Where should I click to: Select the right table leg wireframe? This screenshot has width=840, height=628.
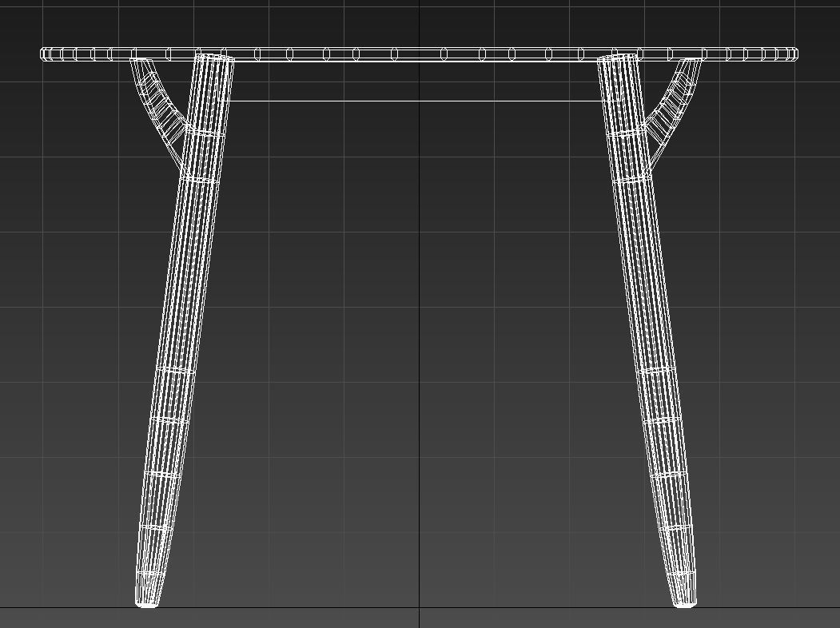coord(647,330)
